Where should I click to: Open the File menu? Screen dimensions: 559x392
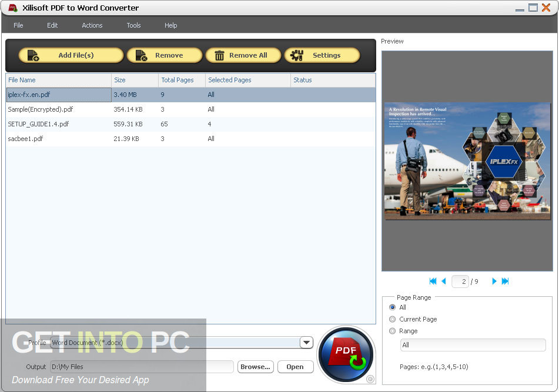click(x=18, y=25)
